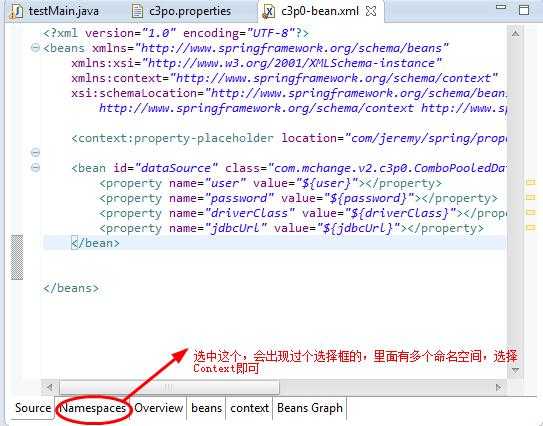
Task: Click the xsi:schemaLocation attribute line
Action: pos(288,94)
